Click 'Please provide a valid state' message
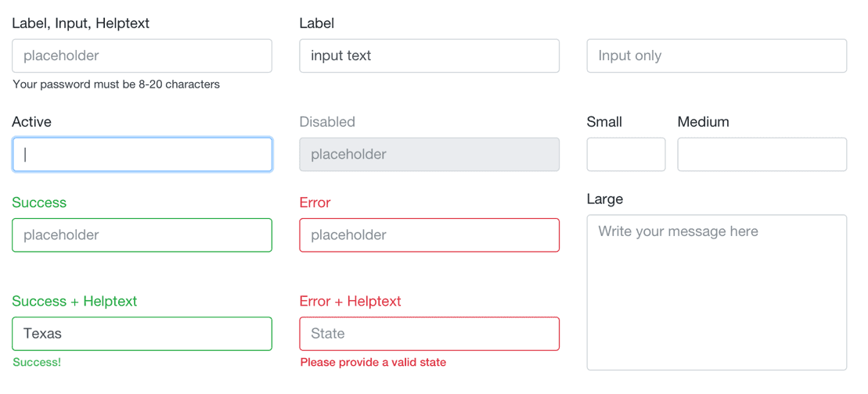The image size is (868, 394). 373,363
